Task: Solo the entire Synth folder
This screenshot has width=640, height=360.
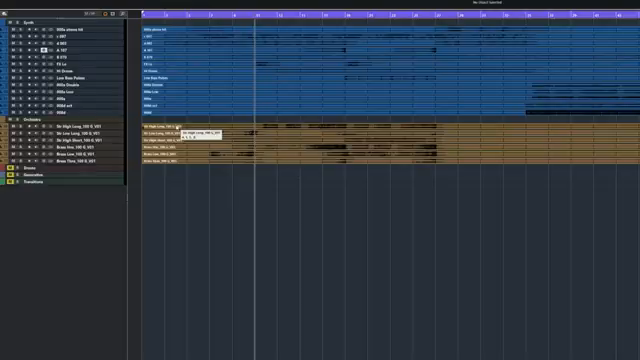Action: pos(17,22)
